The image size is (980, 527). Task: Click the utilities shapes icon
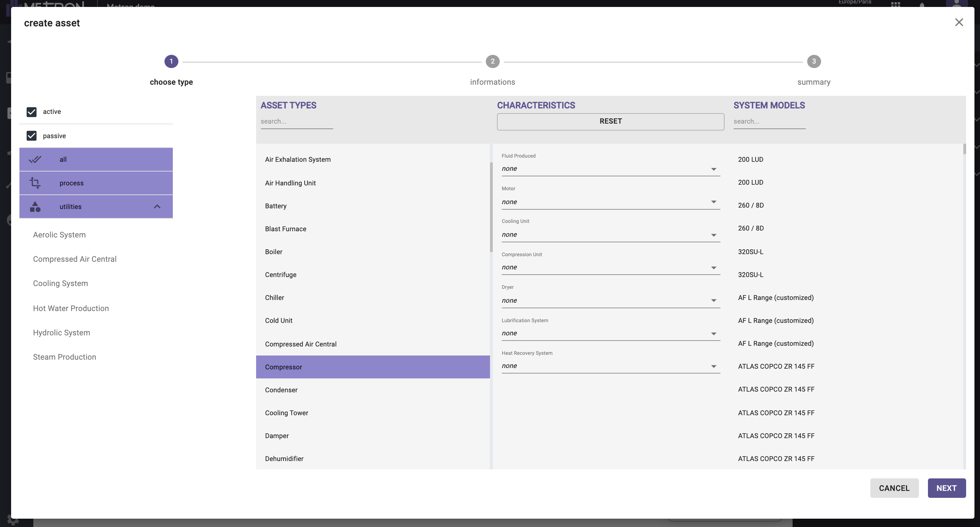click(35, 207)
